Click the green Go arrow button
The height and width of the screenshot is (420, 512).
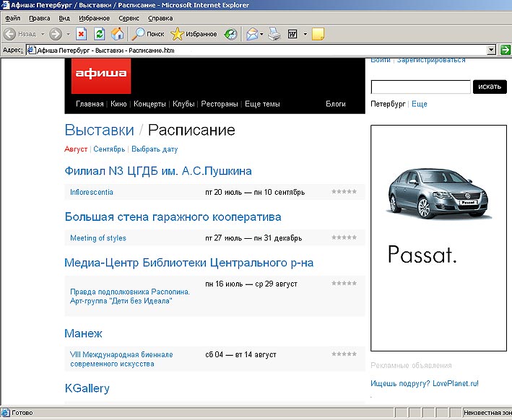click(x=505, y=50)
